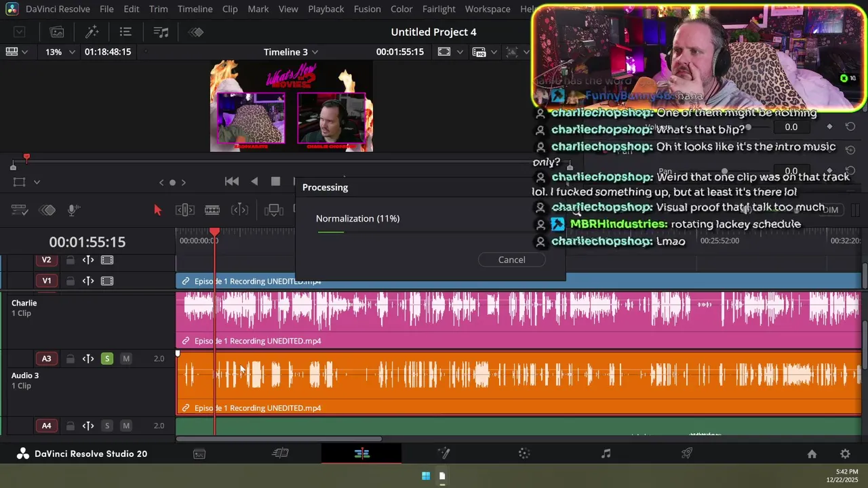Open the Trim menu
Screen dimensions: 868x488
pyautogui.click(x=159, y=9)
